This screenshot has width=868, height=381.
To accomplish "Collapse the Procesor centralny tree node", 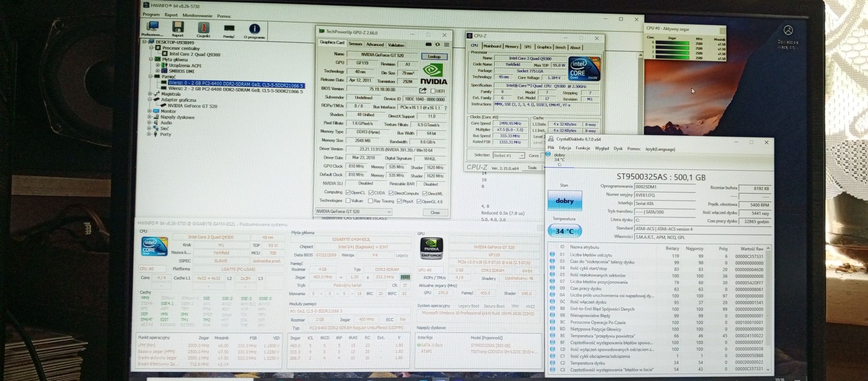I will pos(151,48).
